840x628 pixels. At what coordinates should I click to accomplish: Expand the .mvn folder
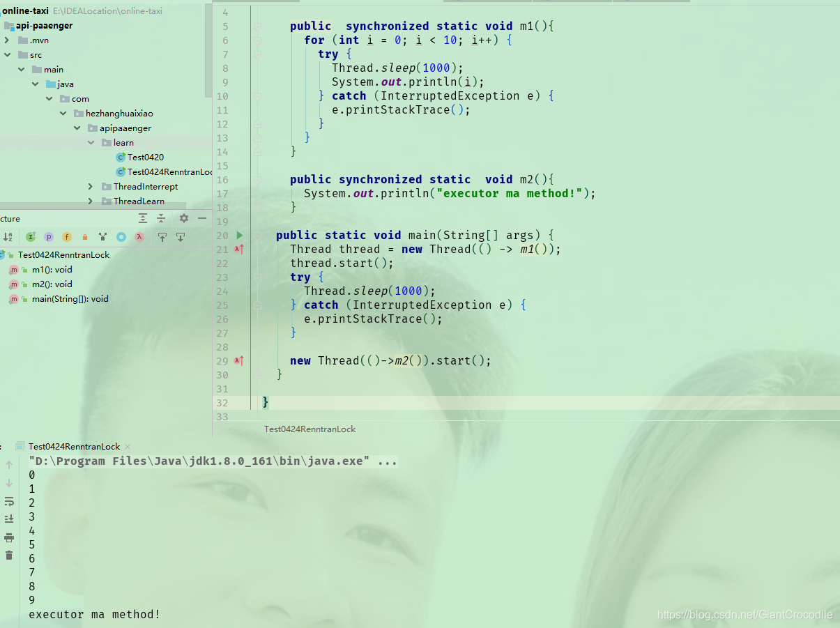point(7,40)
